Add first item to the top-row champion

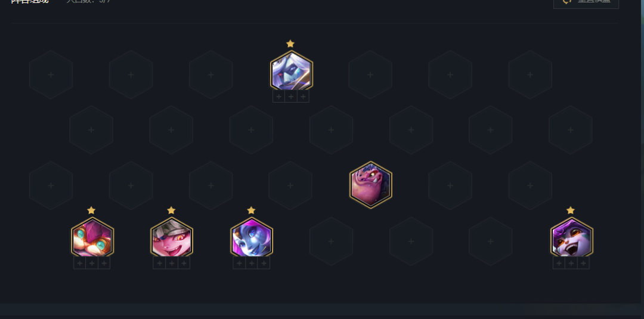coord(279,97)
